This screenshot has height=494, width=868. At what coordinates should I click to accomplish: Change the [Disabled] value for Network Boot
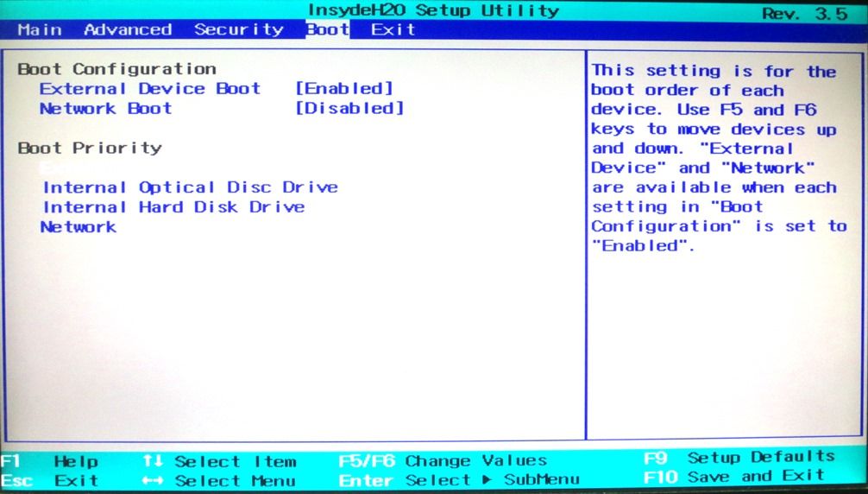[349, 108]
